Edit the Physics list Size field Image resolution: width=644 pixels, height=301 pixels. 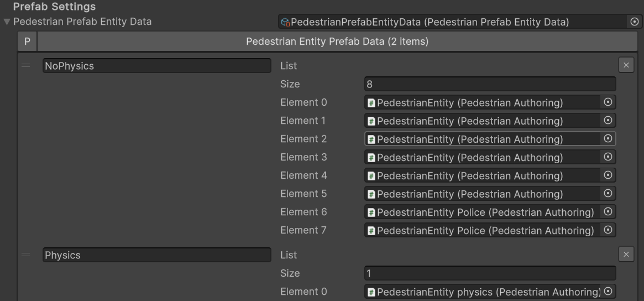click(x=490, y=273)
